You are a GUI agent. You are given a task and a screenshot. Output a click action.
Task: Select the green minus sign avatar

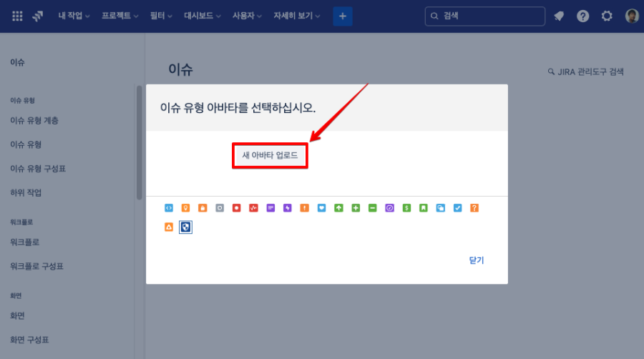373,208
